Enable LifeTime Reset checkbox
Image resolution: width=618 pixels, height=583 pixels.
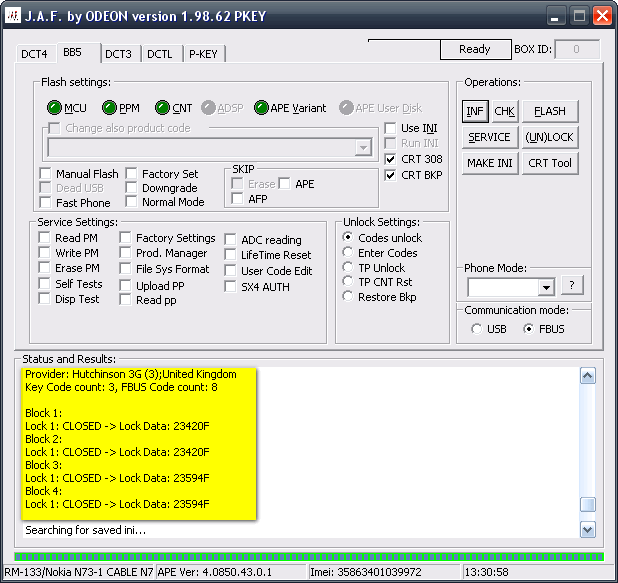click(231, 255)
